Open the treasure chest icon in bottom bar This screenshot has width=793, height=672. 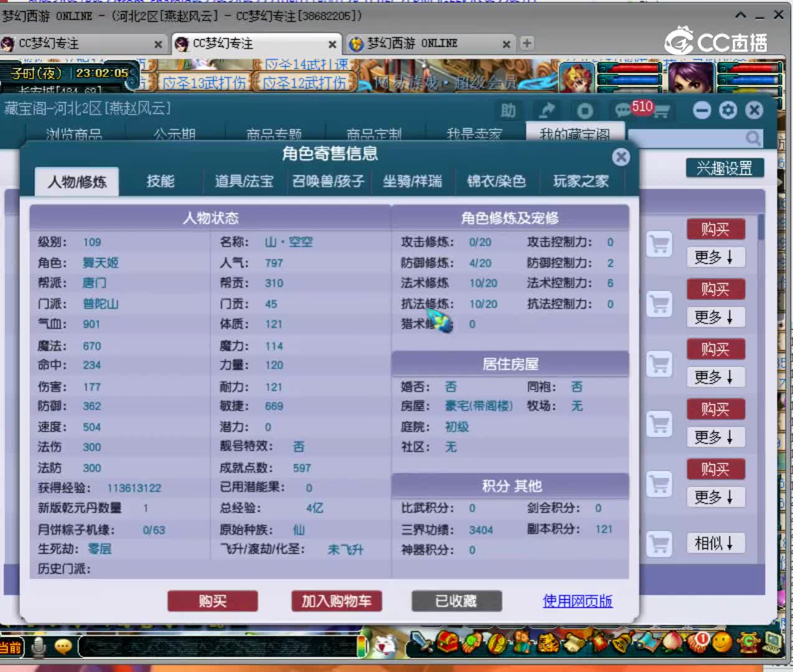[x=448, y=642]
